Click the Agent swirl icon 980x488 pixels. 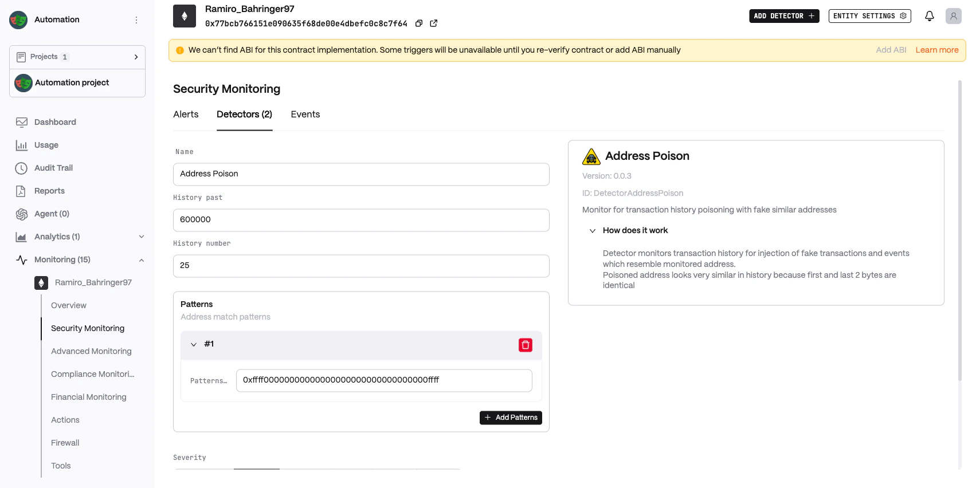22,214
